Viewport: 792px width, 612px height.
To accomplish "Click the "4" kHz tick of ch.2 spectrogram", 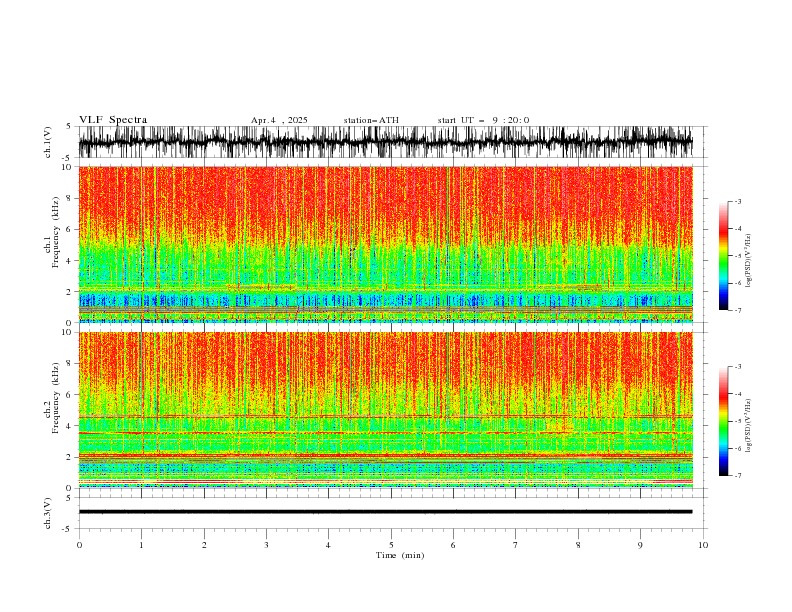I will click(x=70, y=426).
